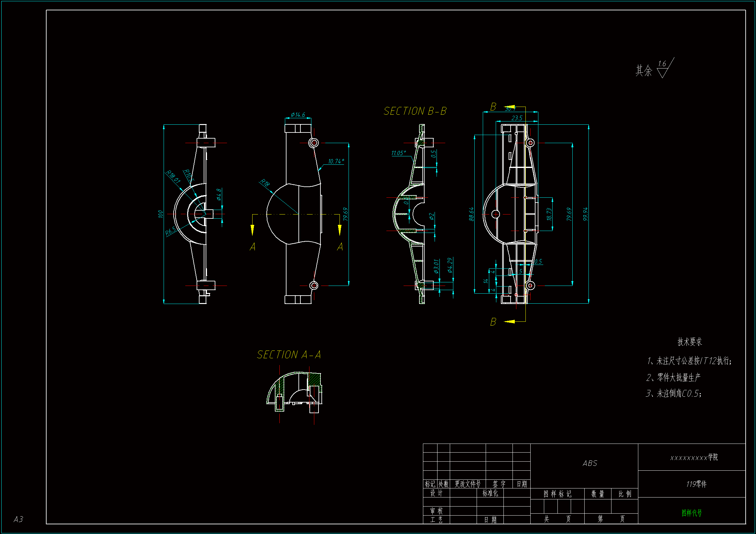Select the 88.64 vertical dimension
The height and width of the screenshot is (534, 756).
click(471, 214)
